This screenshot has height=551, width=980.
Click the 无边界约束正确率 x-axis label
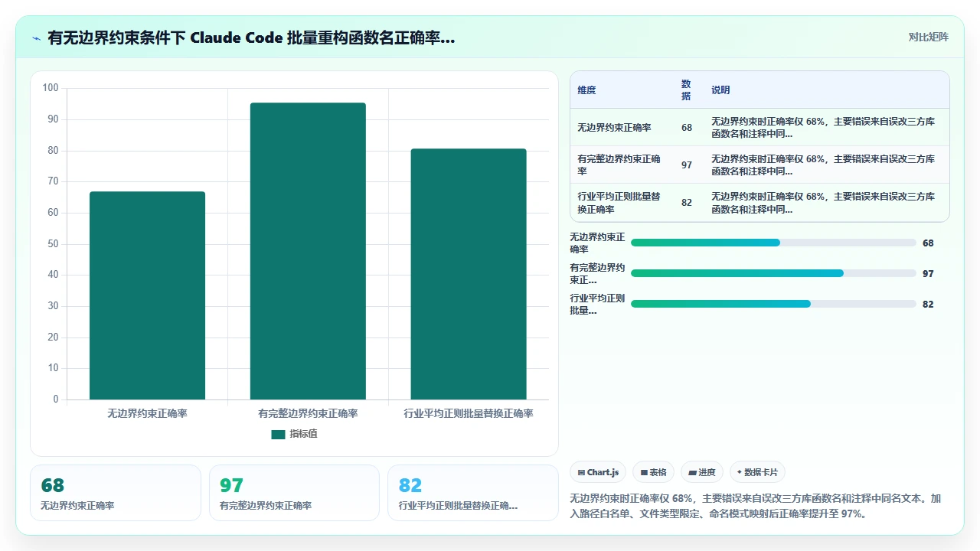pos(147,413)
